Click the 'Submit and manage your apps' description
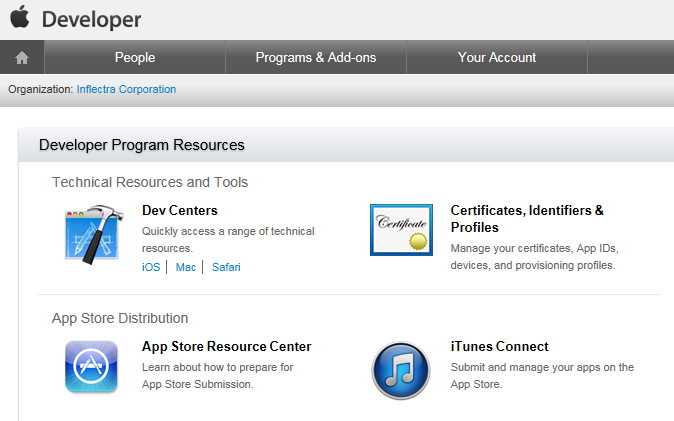 click(542, 375)
